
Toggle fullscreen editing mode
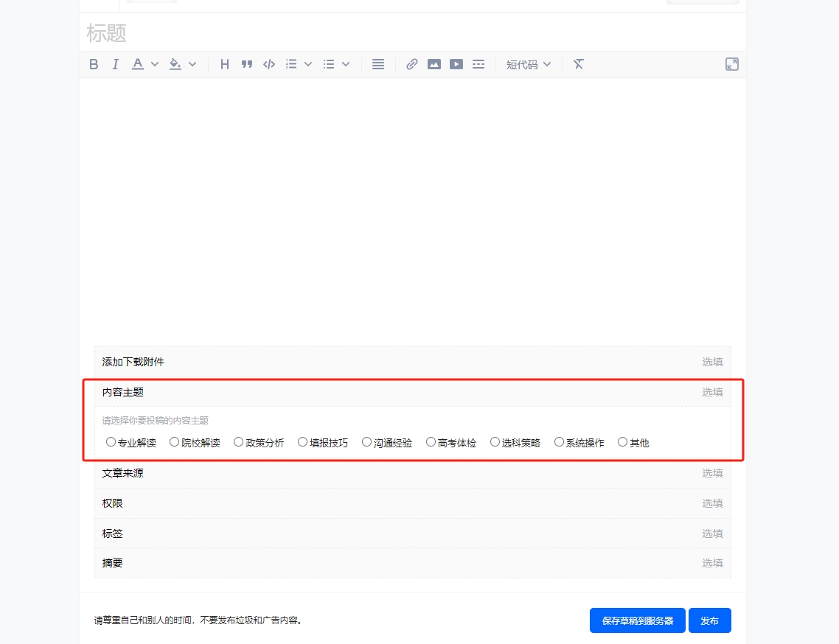point(731,64)
